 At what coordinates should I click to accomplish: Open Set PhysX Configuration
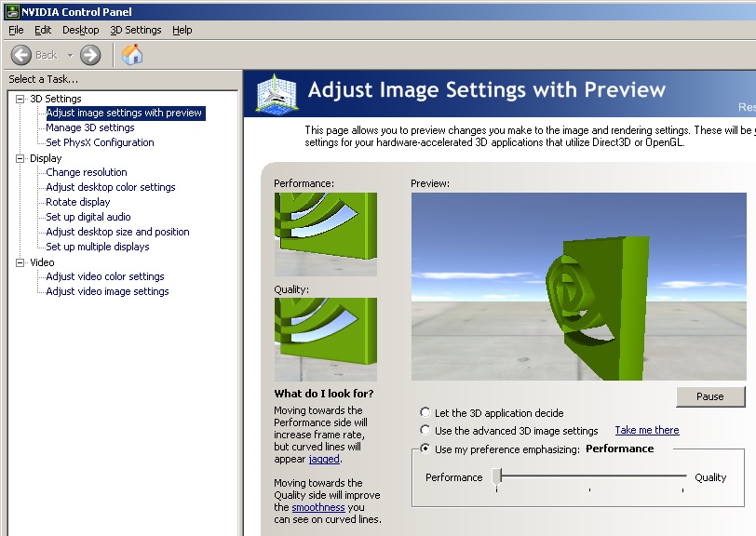point(100,142)
